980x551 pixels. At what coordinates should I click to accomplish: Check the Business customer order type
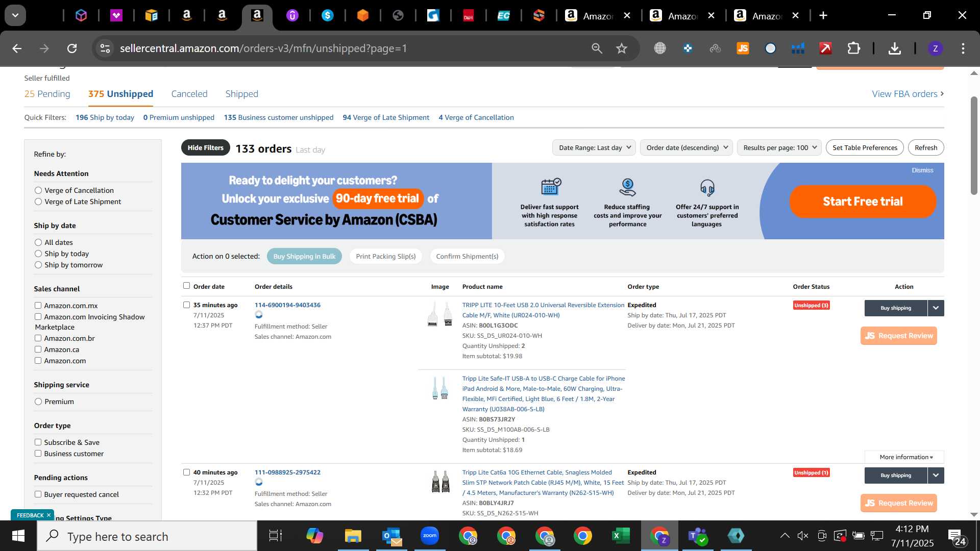point(38,454)
